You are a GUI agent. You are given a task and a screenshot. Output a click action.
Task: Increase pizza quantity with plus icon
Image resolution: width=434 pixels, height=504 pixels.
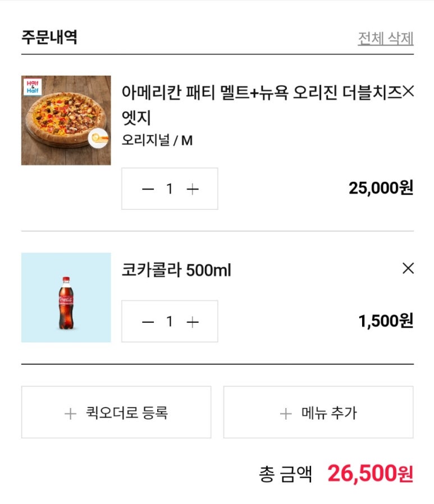pos(193,189)
